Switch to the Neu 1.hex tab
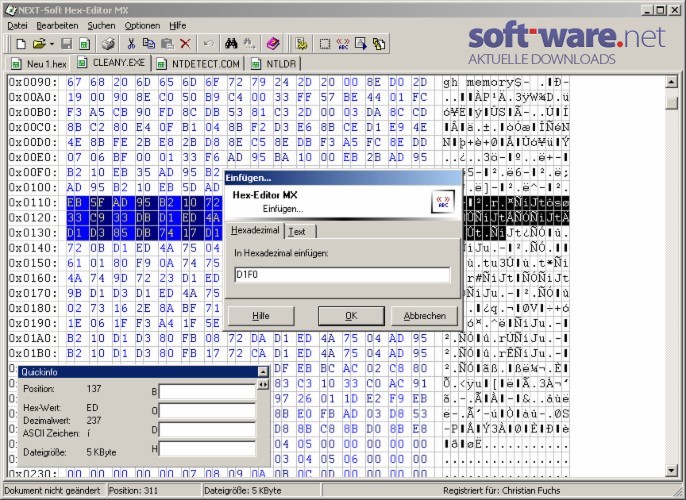The image size is (686, 500). point(39,64)
